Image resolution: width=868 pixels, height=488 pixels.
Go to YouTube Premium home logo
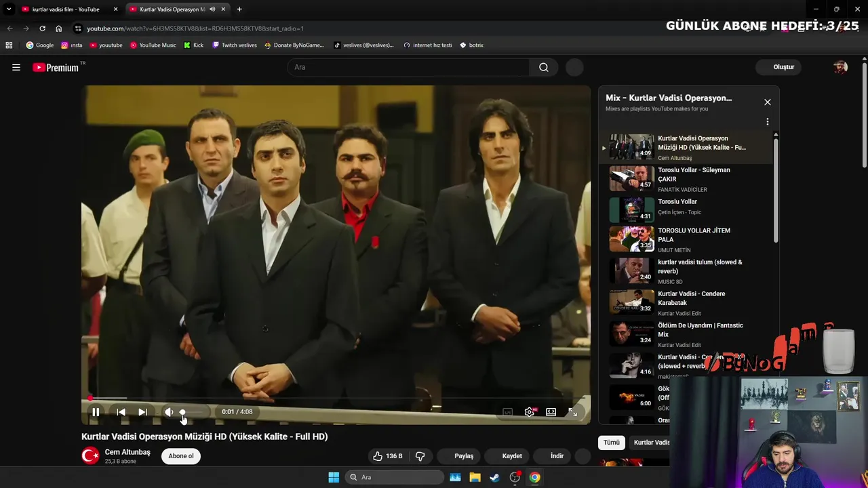coord(56,67)
